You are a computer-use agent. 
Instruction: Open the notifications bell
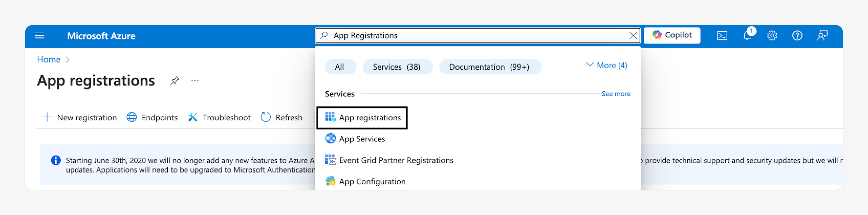point(747,36)
